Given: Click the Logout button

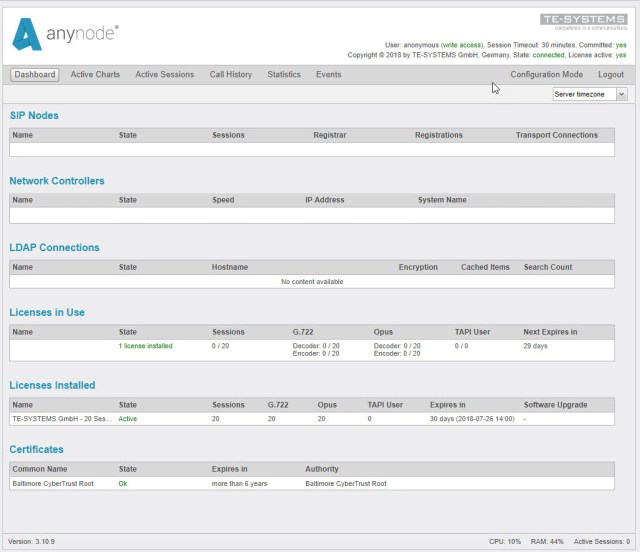Looking at the screenshot, I should (x=611, y=75).
